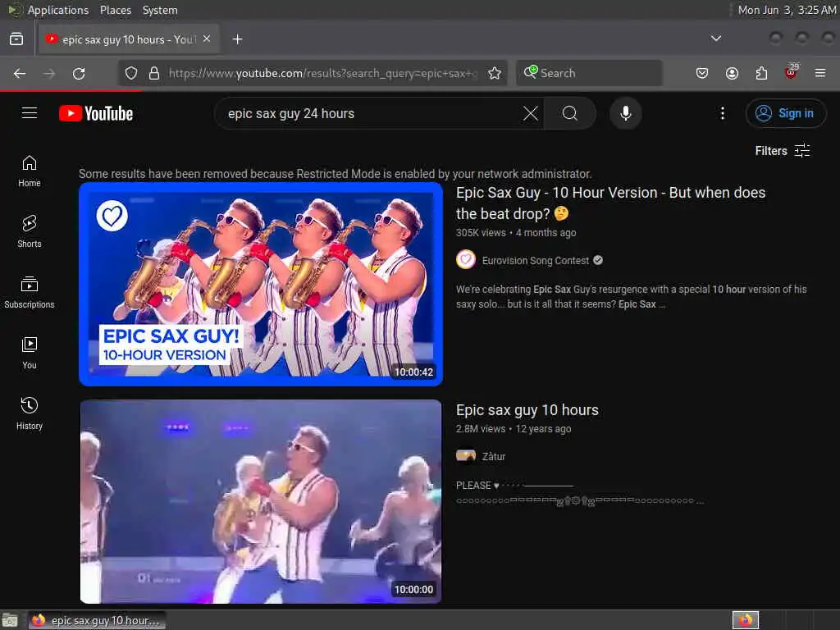840x630 pixels.
Task: Show site security padlock info
Action: [154, 73]
